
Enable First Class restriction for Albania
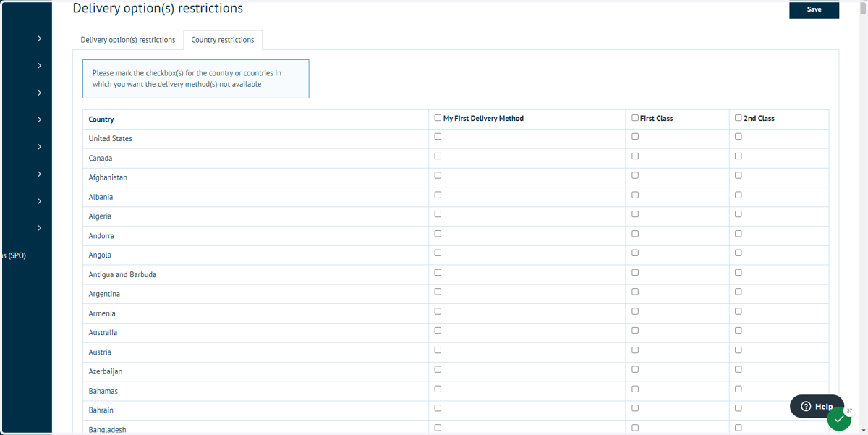pos(635,195)
